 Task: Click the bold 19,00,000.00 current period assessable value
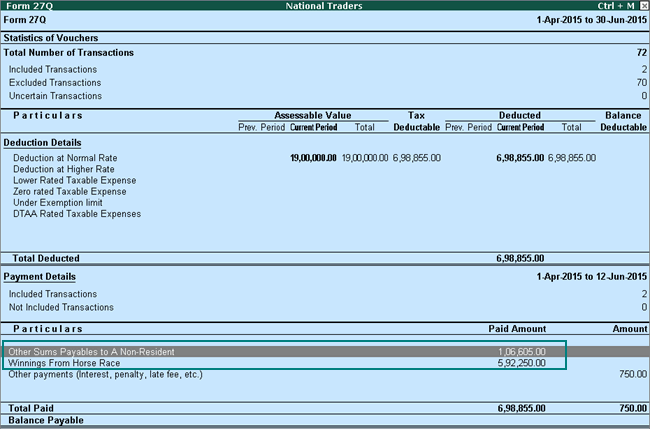(313, 158)
